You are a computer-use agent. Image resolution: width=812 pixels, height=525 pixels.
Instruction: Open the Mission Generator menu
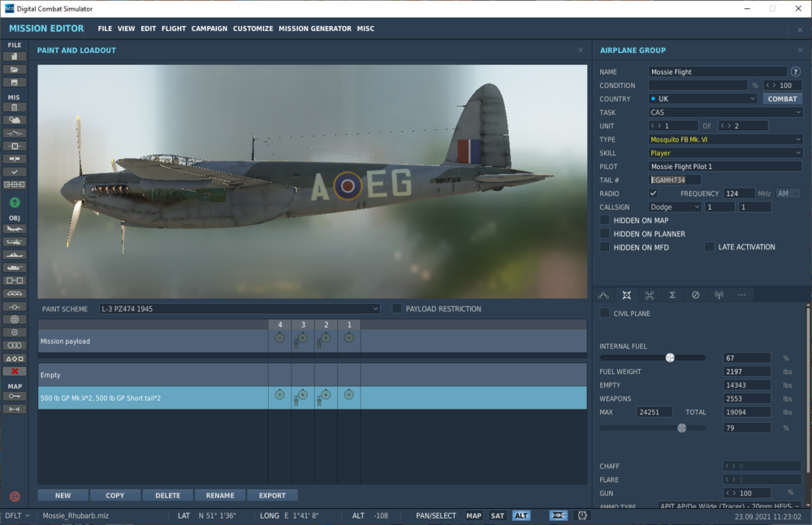(x=315, y=28)
